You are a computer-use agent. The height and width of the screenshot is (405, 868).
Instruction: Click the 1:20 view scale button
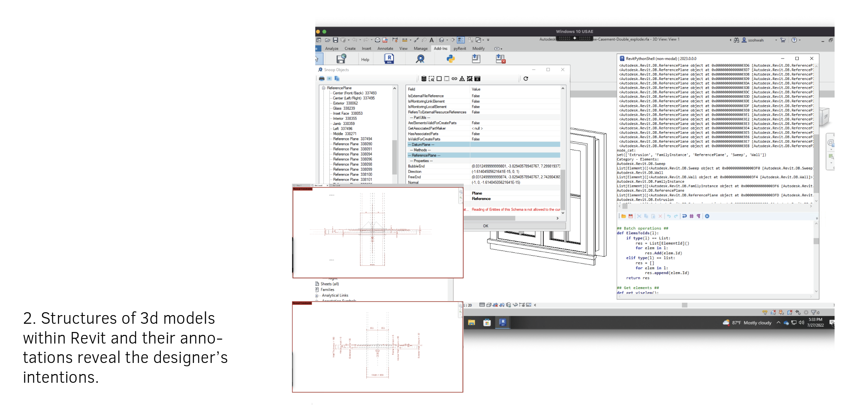(468, 305)
